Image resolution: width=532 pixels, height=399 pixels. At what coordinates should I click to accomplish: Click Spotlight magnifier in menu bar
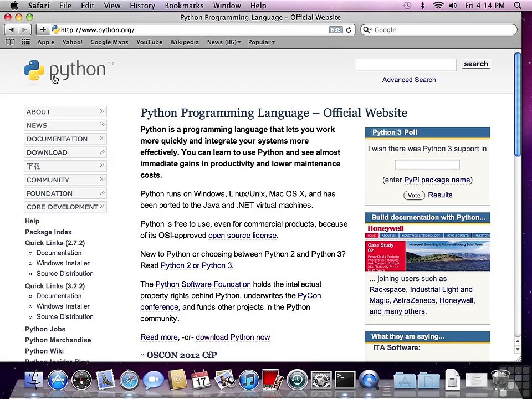click(x=518, y=6)
